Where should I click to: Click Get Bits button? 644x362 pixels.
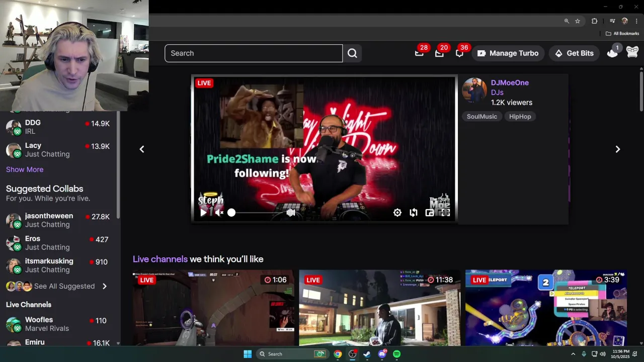click(574, 53)
